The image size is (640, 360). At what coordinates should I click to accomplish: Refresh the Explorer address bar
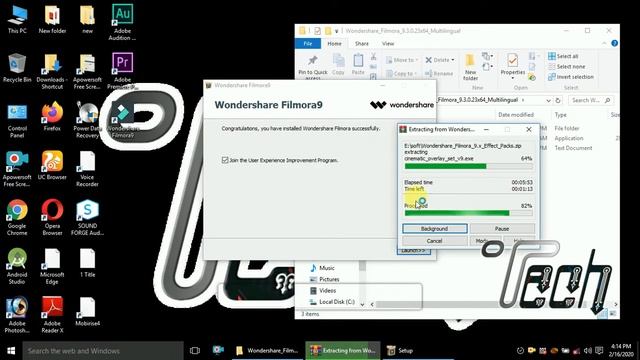click(558, 100)
